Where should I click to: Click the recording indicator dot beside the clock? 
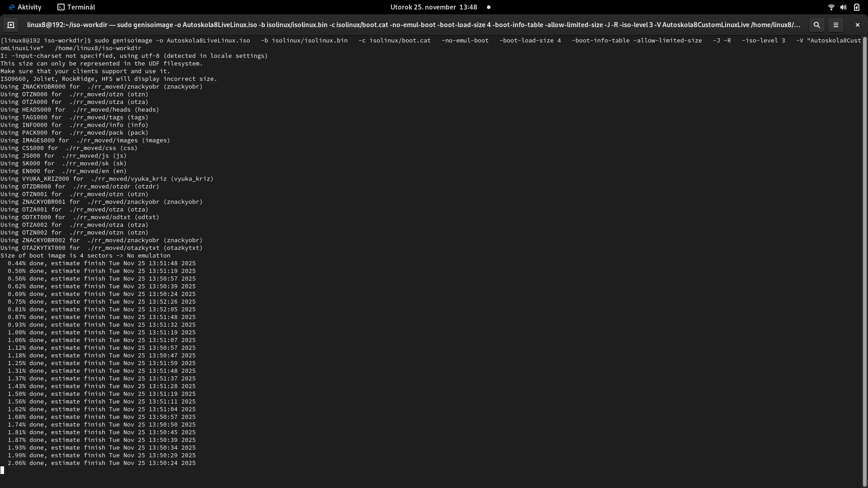pyautogui.click(x=488, y=7)
